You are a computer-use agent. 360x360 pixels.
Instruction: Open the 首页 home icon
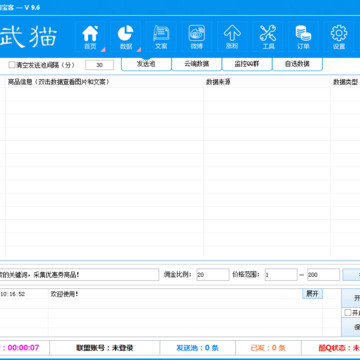click(90, 37)
